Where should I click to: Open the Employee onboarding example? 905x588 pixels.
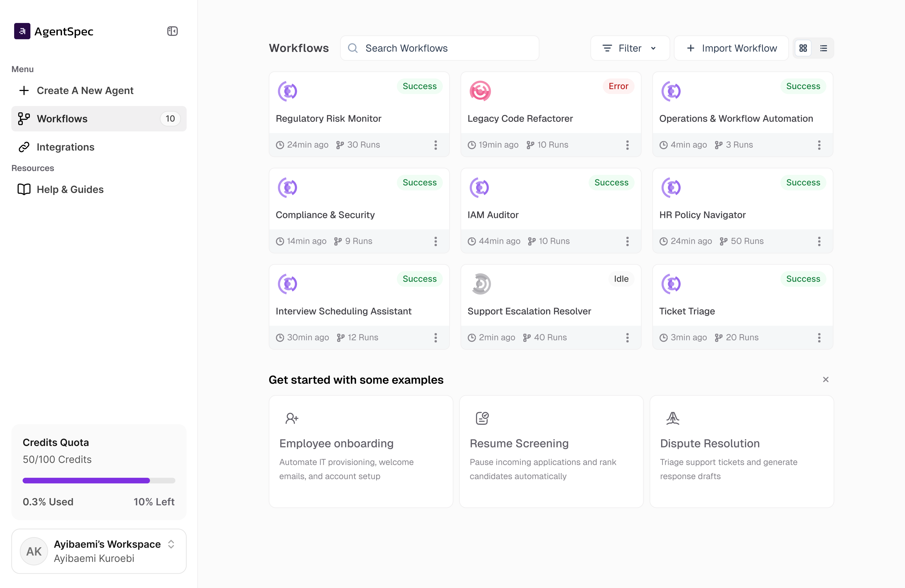pyautogui.click(x=361, y=451)
